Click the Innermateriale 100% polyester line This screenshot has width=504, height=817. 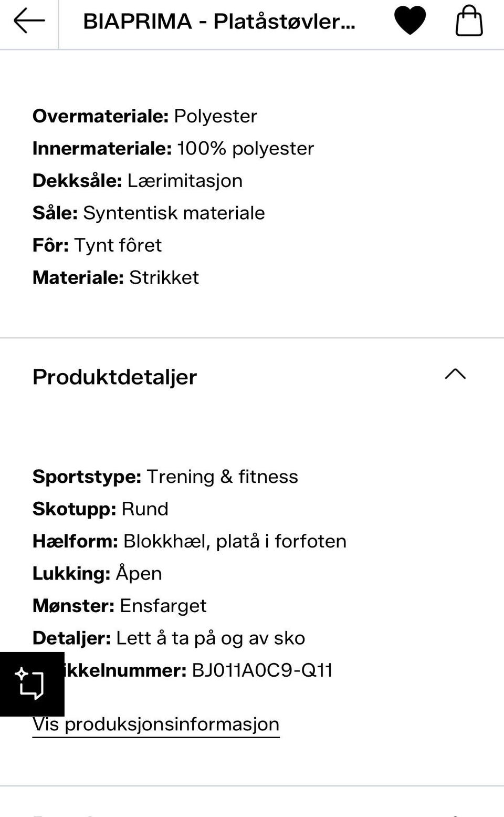[173, 149]
